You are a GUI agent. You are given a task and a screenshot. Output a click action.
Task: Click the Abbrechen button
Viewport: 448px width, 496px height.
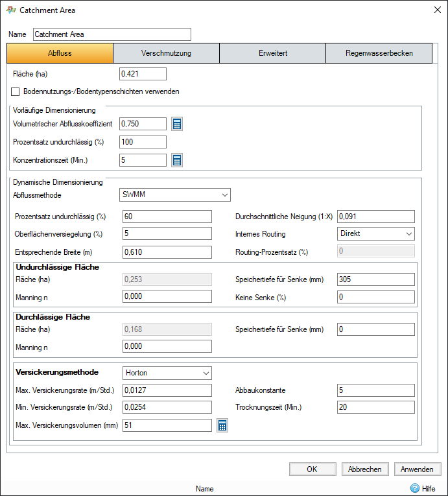[x=365, y=469]
